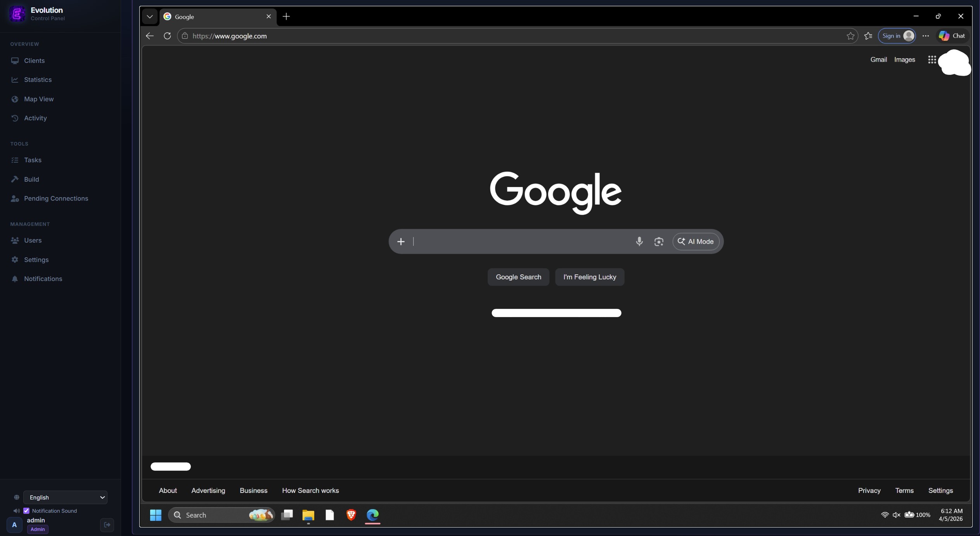Click the logout icon next to admin
This screenshot has width=980, height=536.
point(107,525)
